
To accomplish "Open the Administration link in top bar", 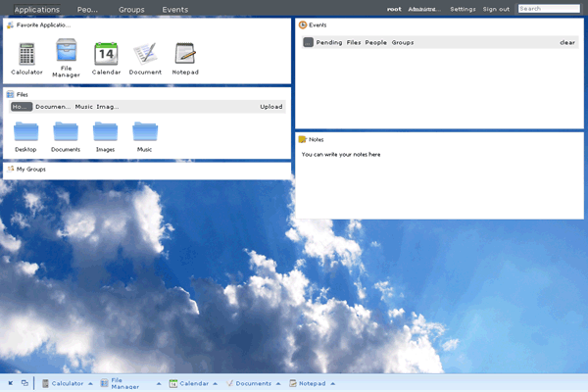I will pyautogui.click(x=424, y=9).
